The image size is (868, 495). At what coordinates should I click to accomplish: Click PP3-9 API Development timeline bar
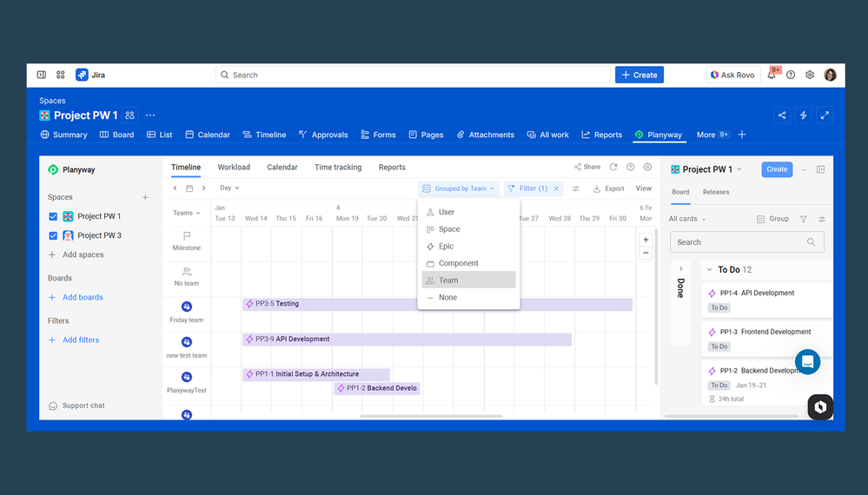[x=407, y=339]
